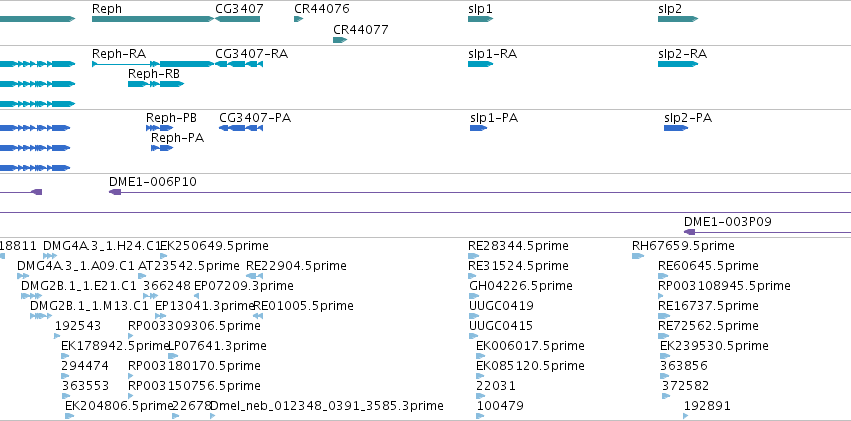Click the DME1-003P09 clone arrowhead
The image size is (851, 421).
tap(689, 232)
